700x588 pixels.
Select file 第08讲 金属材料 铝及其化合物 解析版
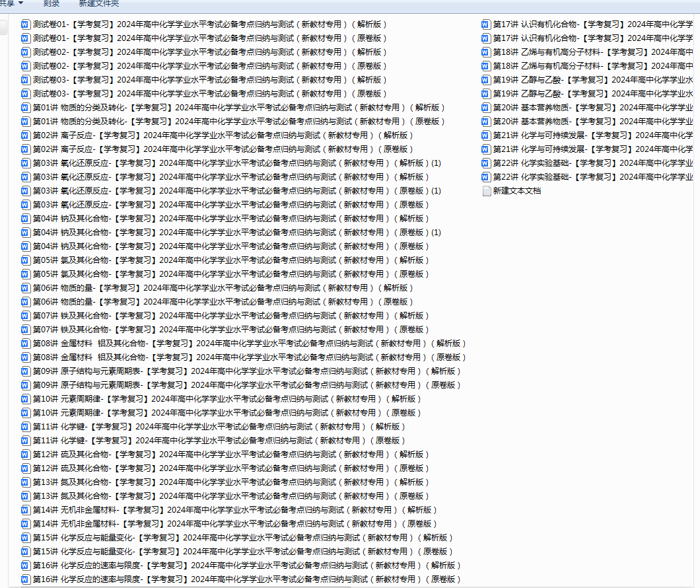(251, 344)
